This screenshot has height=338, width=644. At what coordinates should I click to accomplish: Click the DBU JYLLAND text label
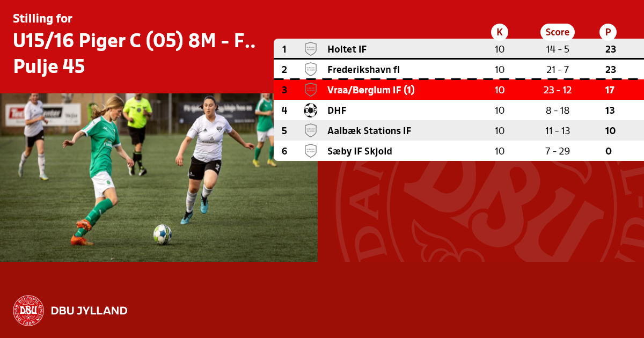89,311
